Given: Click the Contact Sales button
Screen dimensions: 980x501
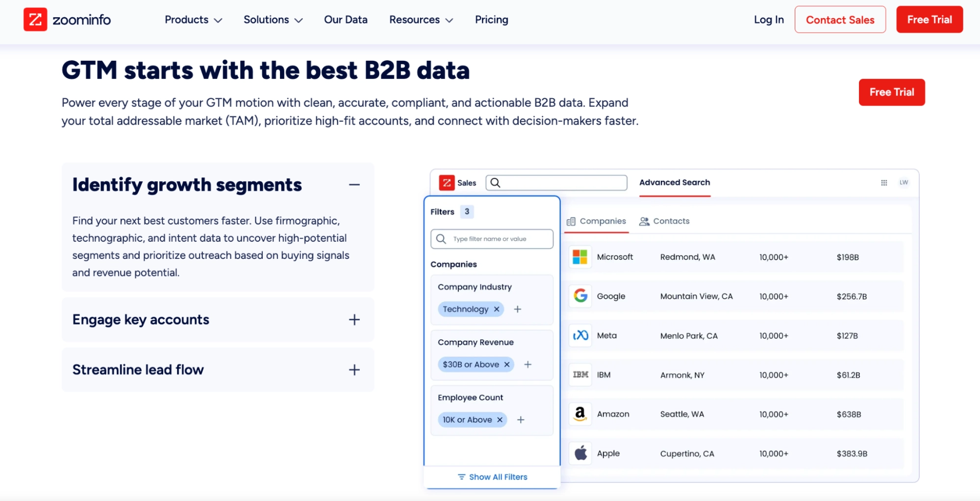Looking at the screenshot, I should tap(840, 20).
